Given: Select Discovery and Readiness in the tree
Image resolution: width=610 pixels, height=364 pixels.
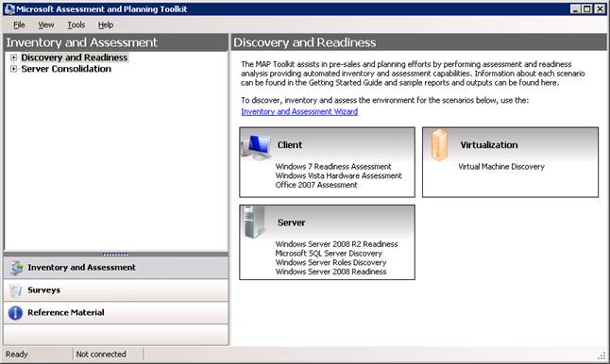Looking at the screenshot, I should 74,58.
